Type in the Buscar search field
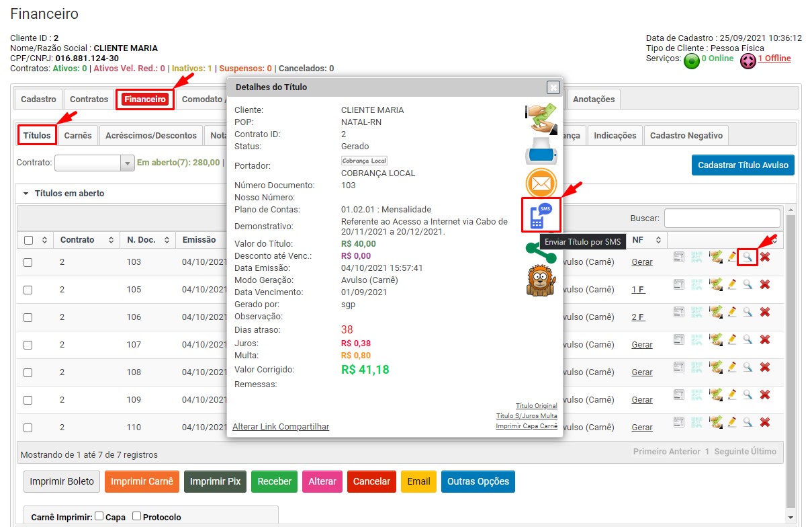The image size is (812, 527). [x=723, y=218]
